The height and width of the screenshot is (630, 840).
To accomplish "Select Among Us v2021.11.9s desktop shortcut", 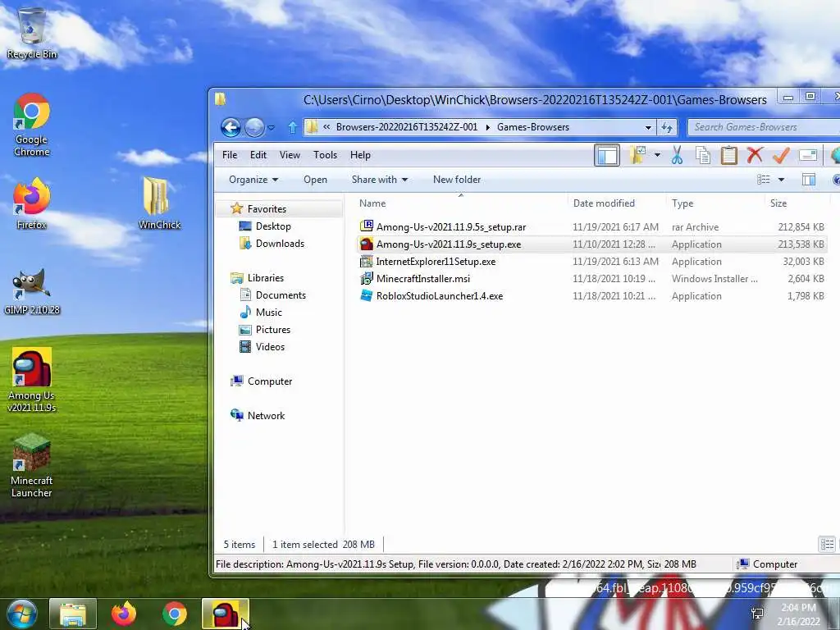I will 32,380.
